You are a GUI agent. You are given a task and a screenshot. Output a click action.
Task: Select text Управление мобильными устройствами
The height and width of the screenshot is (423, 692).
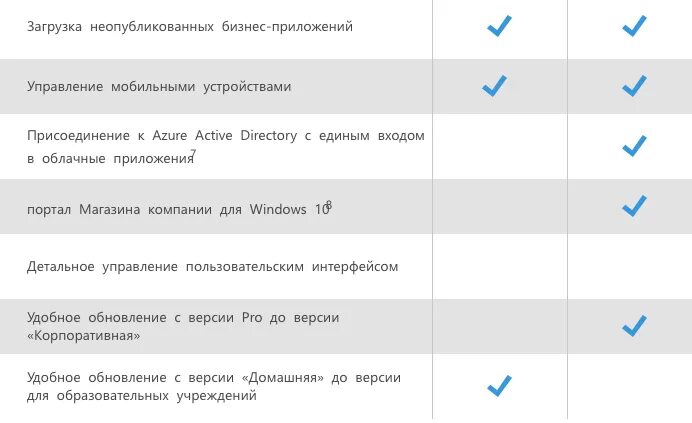coord(159,86)
